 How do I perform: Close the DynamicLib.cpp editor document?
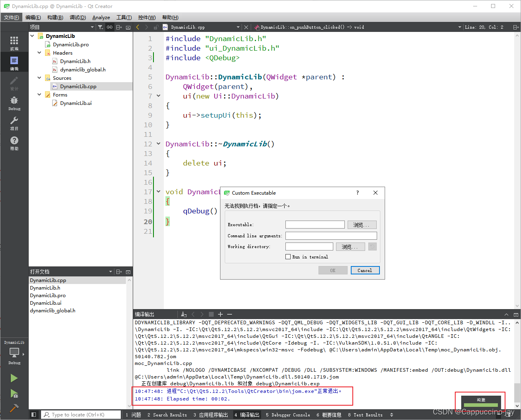click(x=246, y=27)
